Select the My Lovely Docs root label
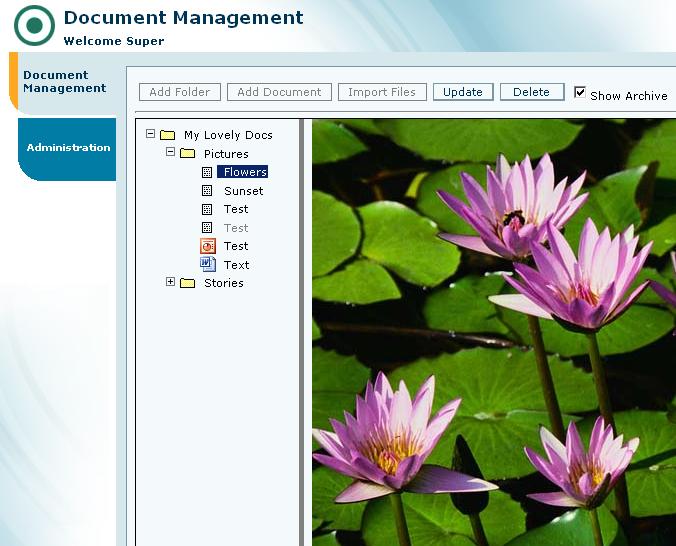The width and height of the screenshot is (676, 546). (x=228, y=135)
